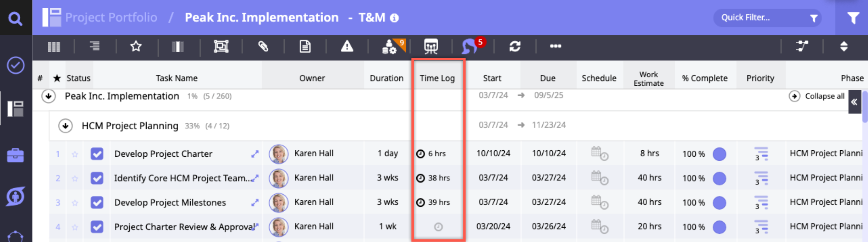Click the Time Log column header
This screenshot has width=868, height=242.
pos(437,78)
